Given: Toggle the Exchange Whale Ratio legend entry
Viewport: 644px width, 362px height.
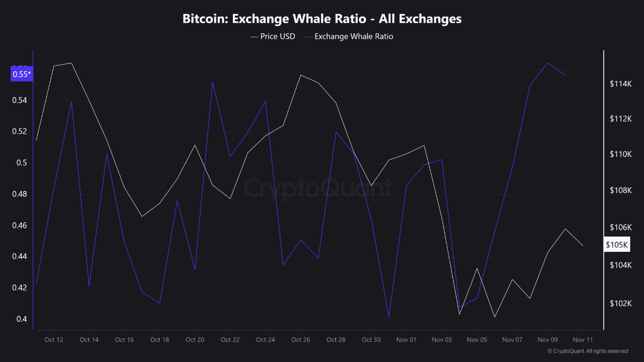Looking at the screenshot, I should tap(354, 36).
